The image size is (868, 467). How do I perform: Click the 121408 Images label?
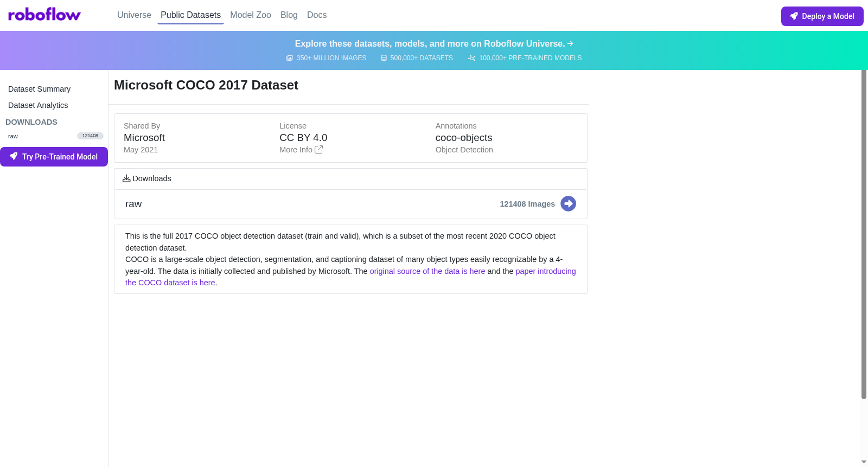click(527, 204)
